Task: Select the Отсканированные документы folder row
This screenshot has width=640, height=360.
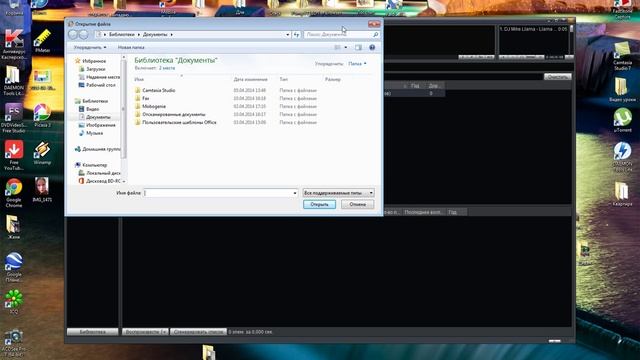Action: tap(226, 114)
